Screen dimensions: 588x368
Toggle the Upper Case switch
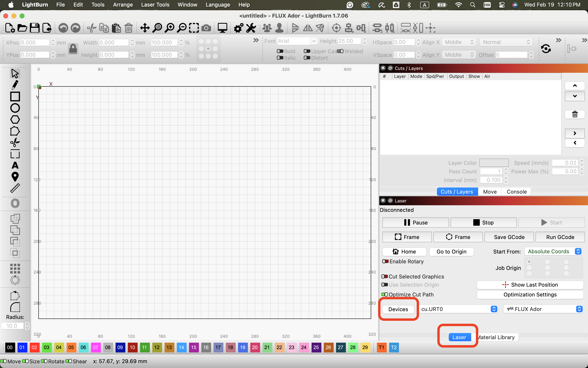point(307,51)
